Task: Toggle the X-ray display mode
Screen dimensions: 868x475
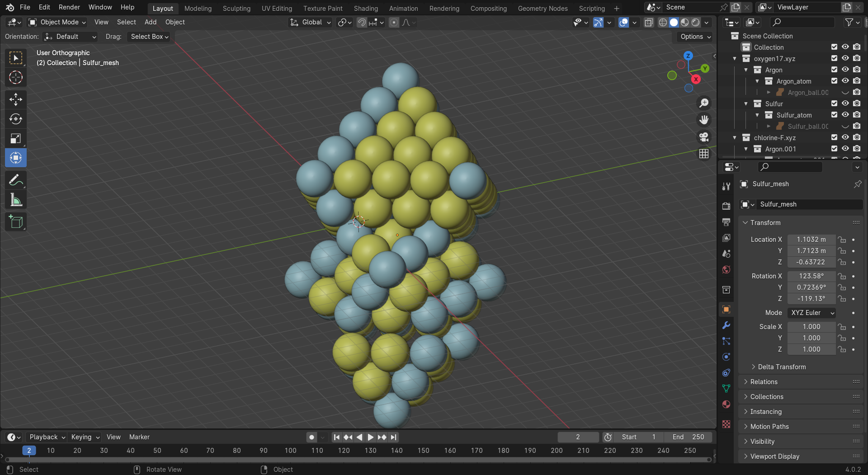Action: coord(649,22)
